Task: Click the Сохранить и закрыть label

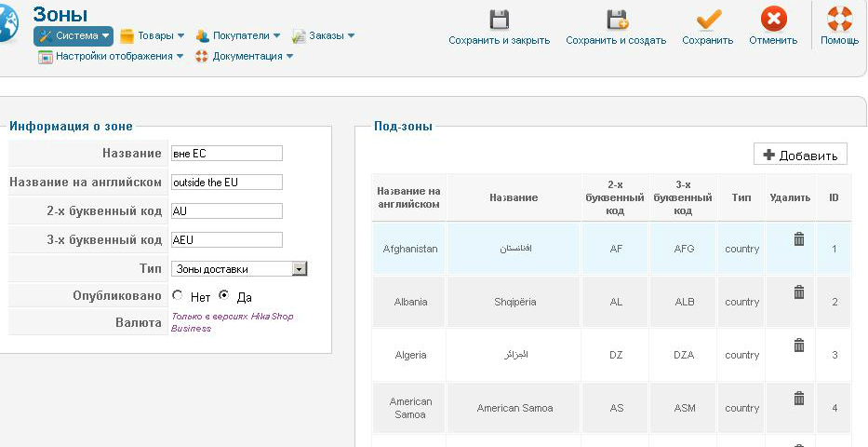Action: (x=500, y=40)
